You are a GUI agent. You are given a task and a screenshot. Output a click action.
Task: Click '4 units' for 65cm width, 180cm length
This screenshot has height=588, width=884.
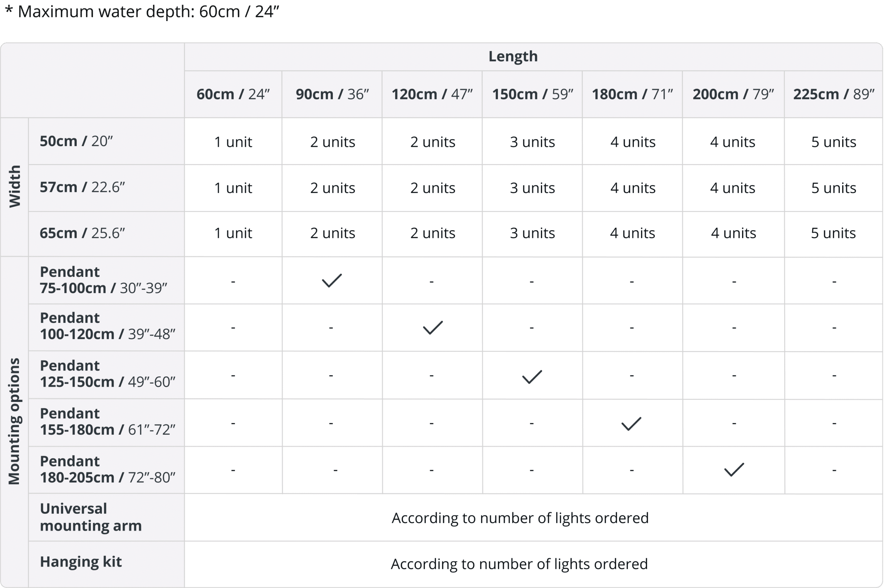(632, 233)
